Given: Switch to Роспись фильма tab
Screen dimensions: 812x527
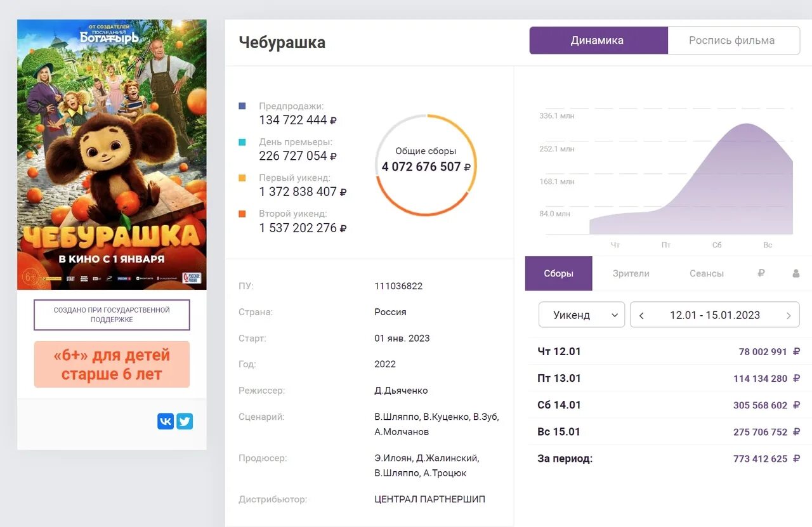Looking at the screenshot, I should [x=733, y=41].
